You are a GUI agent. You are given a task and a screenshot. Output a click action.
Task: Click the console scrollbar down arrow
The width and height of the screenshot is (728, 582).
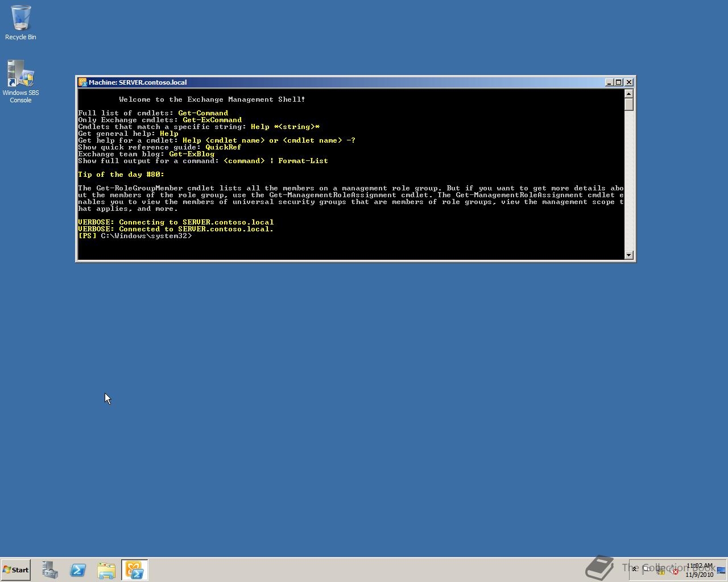pos(628,255)
